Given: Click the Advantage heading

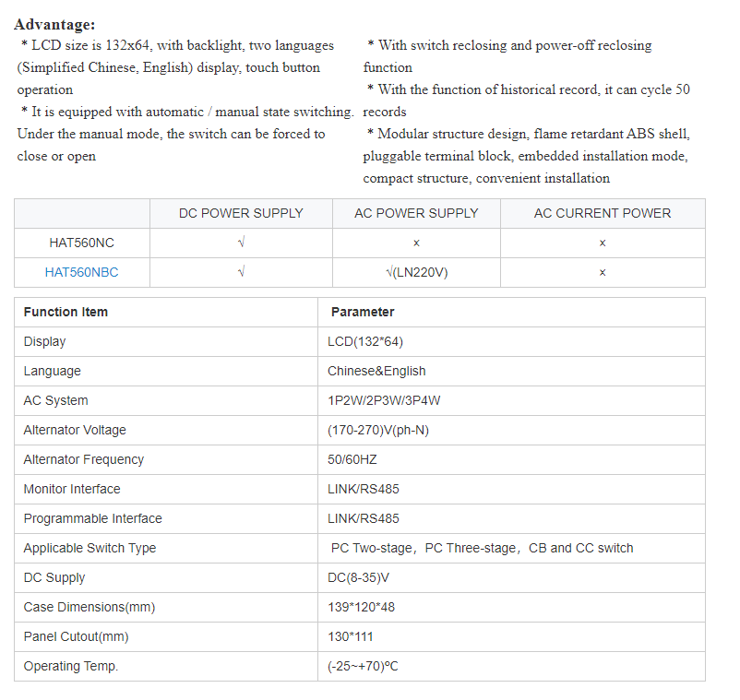Looking at the screenshot, I should [x=54, y=25].
